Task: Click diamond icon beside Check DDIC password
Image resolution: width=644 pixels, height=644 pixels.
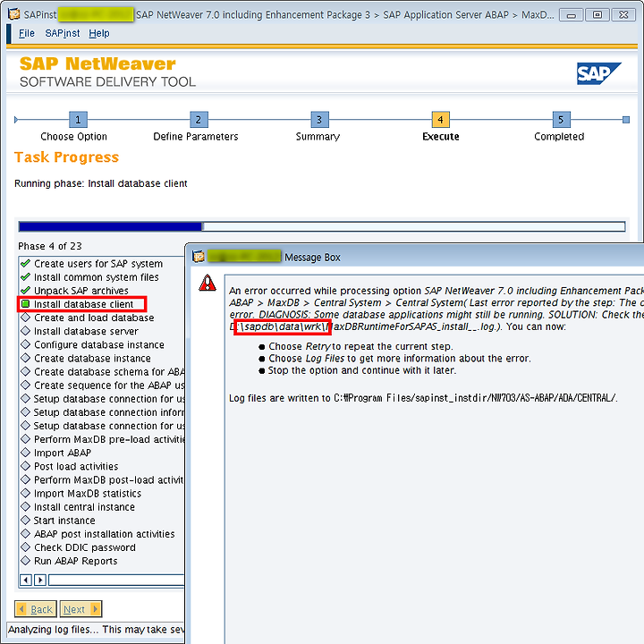Action: point(25,547)
